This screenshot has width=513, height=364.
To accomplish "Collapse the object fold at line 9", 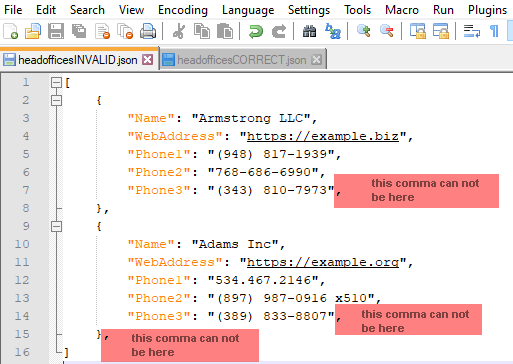I will tap(56, 226).
